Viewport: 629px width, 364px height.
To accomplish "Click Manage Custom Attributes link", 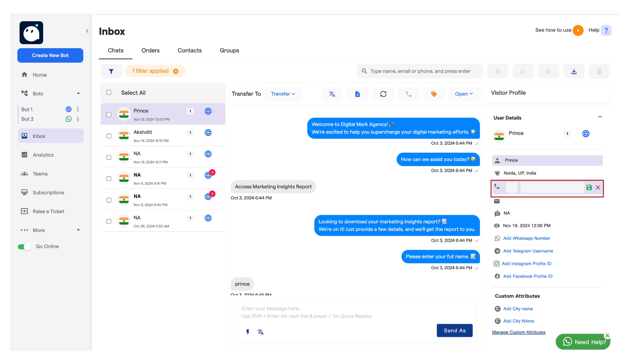I will coord(518,332).
